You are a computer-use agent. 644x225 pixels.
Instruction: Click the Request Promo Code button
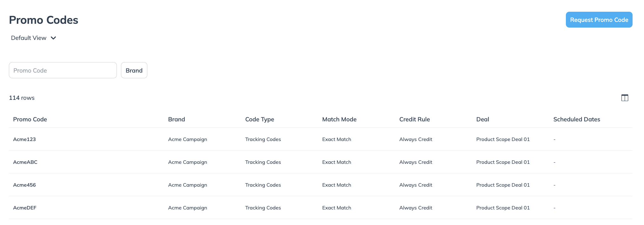(x=599, y=20)
